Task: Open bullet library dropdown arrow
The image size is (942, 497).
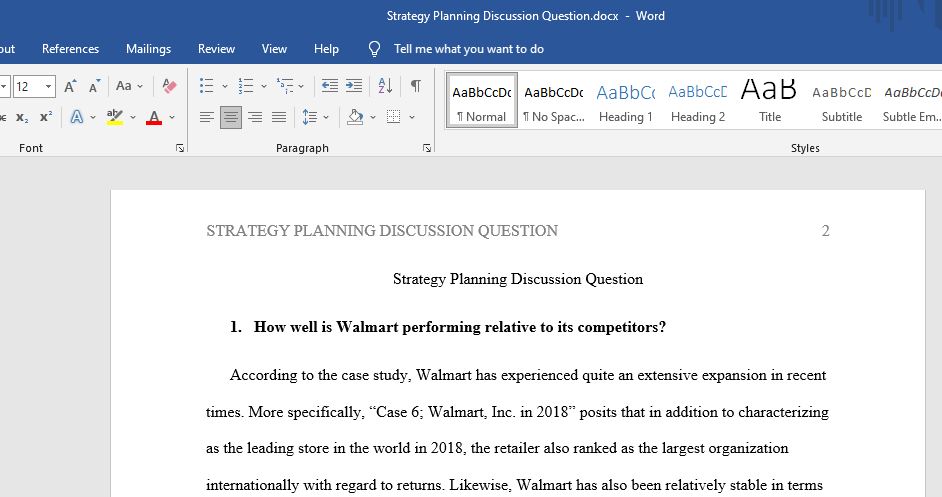Action: click(225, 86)
